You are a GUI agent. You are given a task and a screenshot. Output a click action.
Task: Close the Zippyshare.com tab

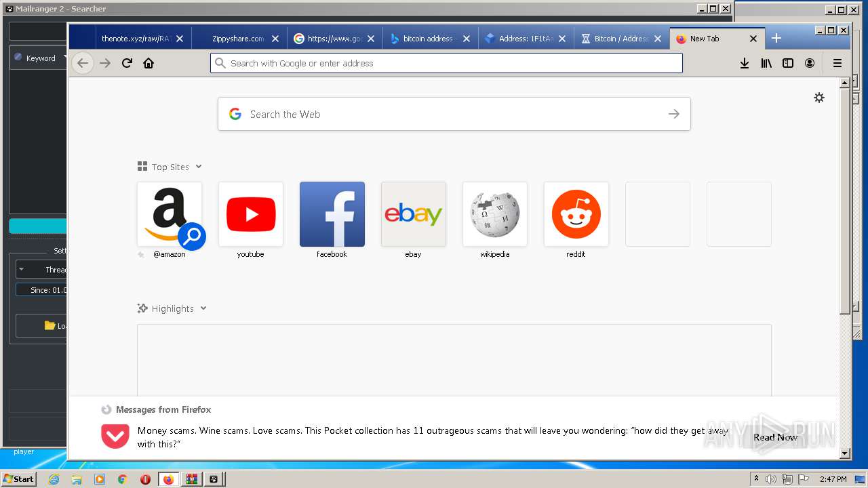point(275,39)
